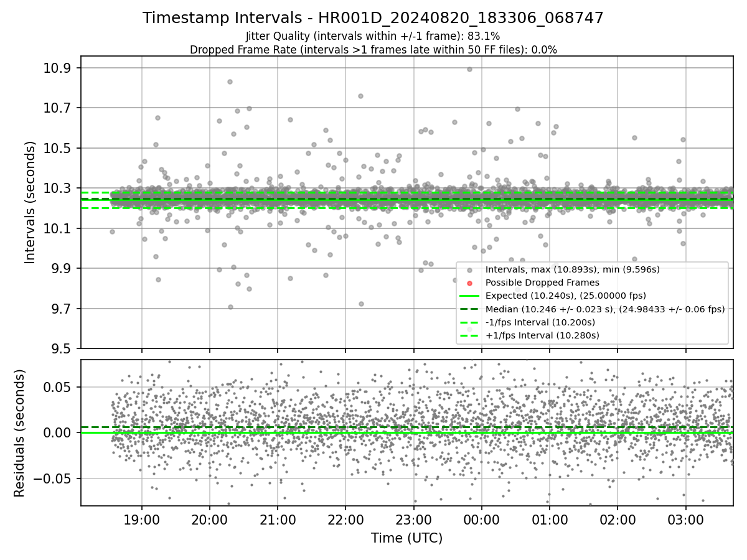Screen dimensions: 747x560
Task: Click the '9.9' y-axis tick label
Action: 61,269
